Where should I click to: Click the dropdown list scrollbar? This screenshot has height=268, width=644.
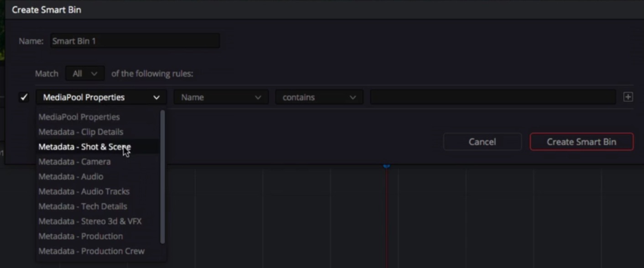pyautogui.click(x=162, y=176)
